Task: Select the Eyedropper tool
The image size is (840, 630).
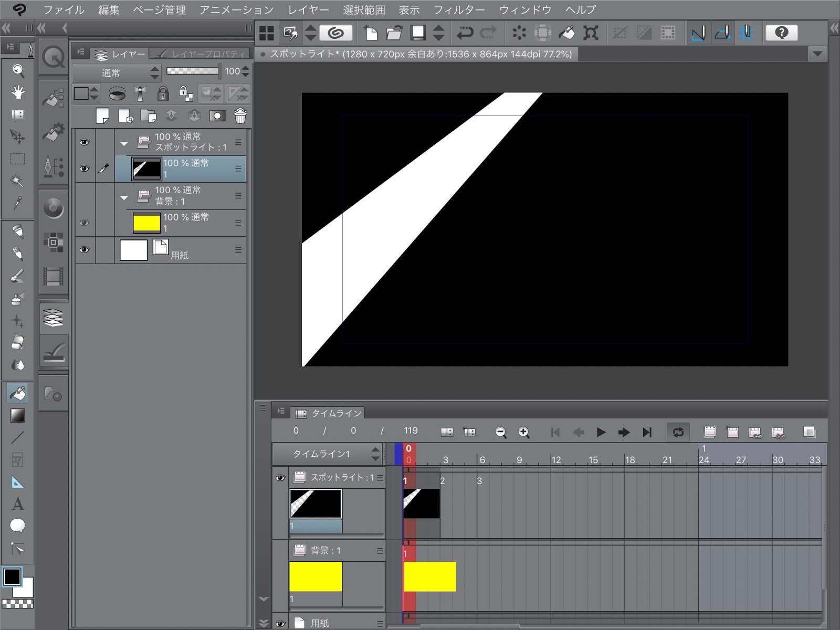Action: [18, 203]
